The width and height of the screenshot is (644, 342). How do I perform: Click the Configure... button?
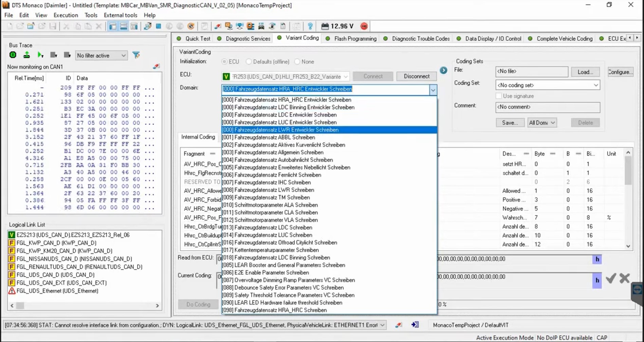tap(621, 72)
